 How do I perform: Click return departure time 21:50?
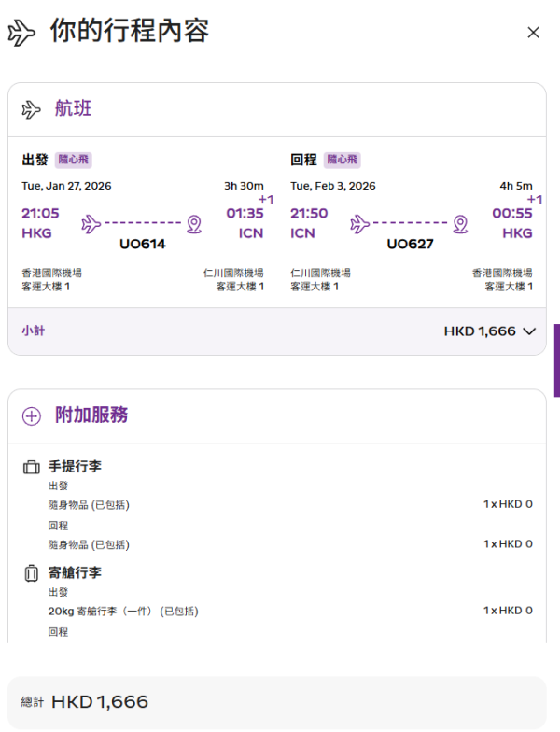tap(309, 213)
